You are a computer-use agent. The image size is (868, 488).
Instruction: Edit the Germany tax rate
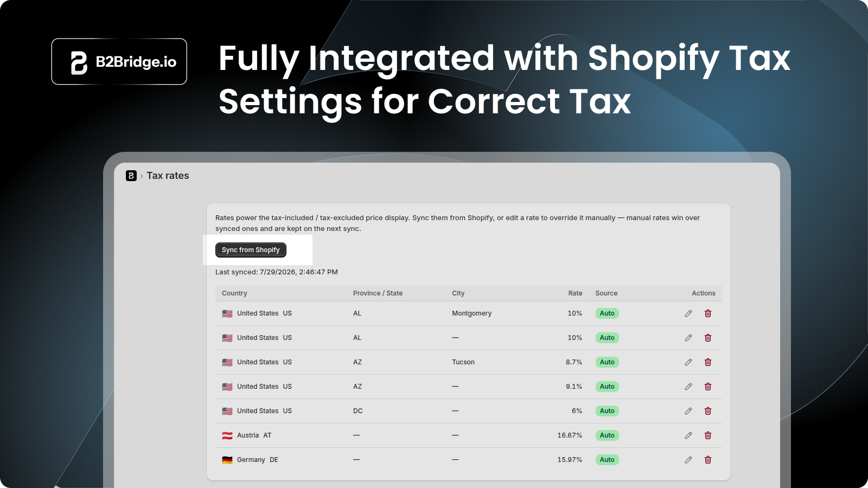[688, 460]
